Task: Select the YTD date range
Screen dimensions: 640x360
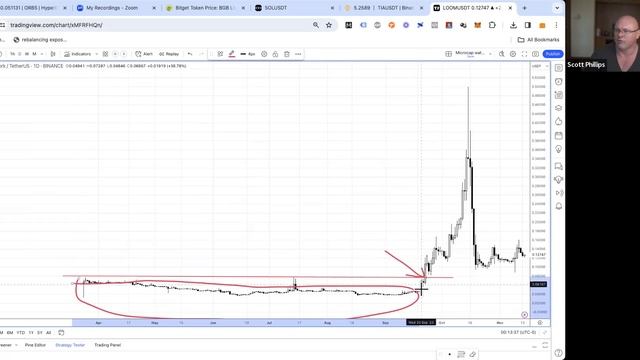Action: pyautogui.click(x=21, y=333)
